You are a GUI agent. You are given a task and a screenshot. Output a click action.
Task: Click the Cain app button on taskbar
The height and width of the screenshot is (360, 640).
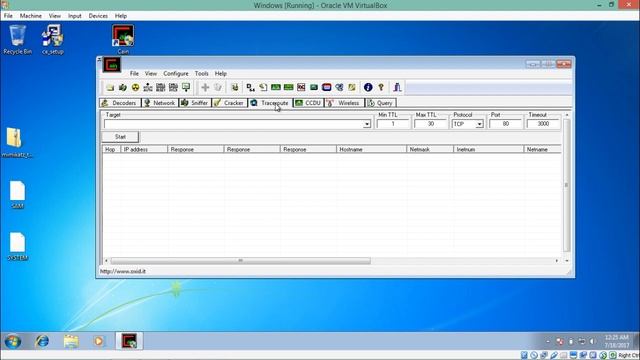129,341
